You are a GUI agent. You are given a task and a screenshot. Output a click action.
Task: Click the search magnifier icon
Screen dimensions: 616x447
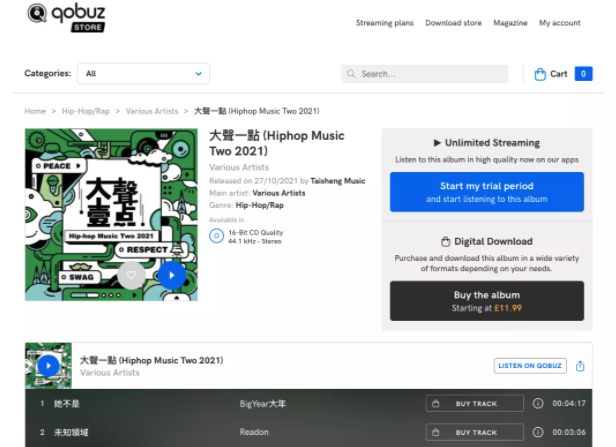(x=351, y=74)
